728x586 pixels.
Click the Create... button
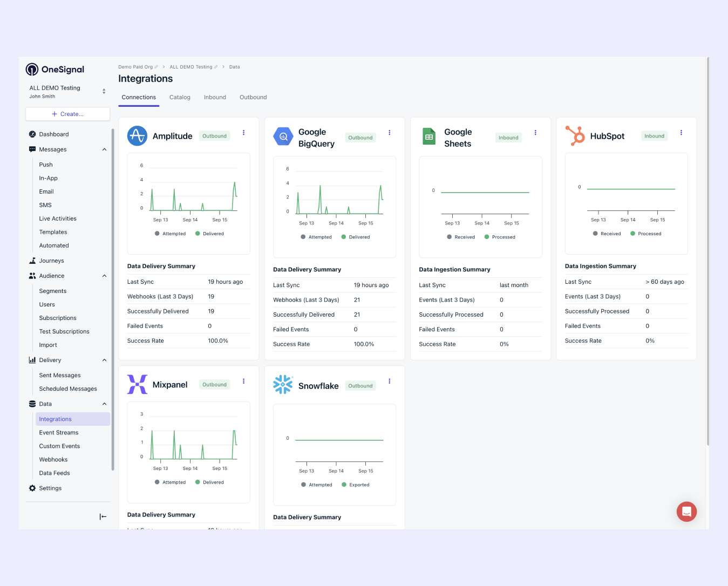coord(67,114)
